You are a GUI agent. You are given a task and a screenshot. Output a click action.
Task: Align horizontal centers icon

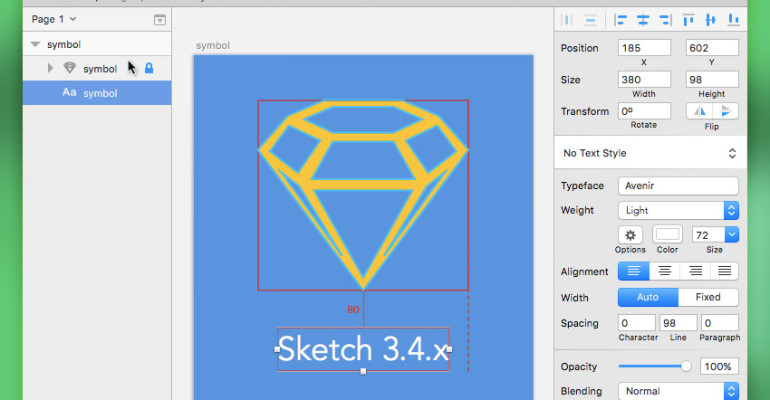(x=643, y=20)
